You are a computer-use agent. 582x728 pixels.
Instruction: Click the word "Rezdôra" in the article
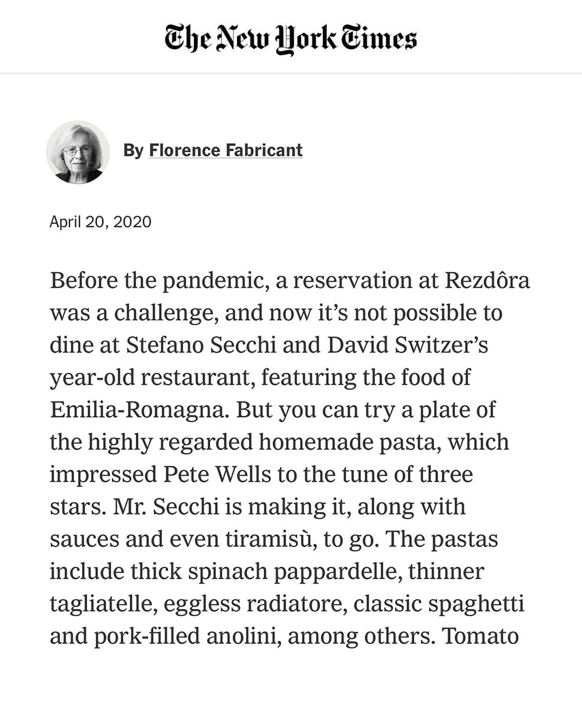487,281
